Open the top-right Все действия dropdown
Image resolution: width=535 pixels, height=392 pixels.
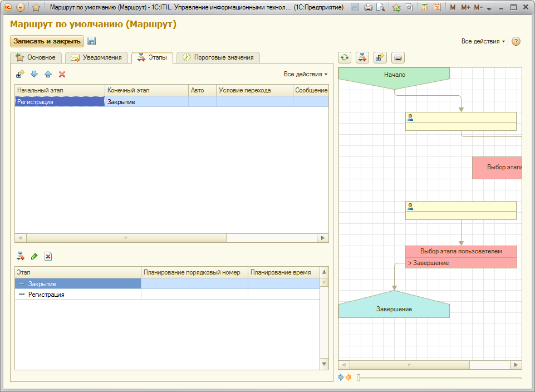pos(483,42)
